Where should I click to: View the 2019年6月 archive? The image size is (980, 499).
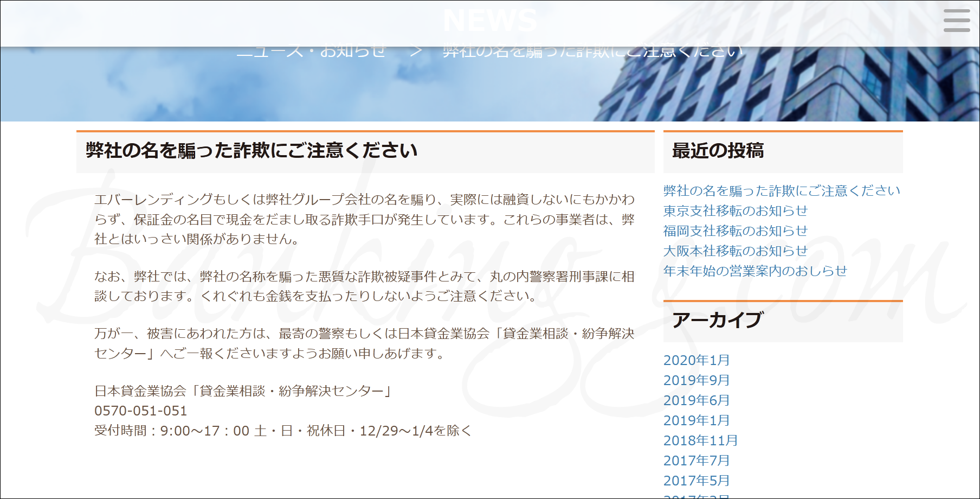coord(697,400)
